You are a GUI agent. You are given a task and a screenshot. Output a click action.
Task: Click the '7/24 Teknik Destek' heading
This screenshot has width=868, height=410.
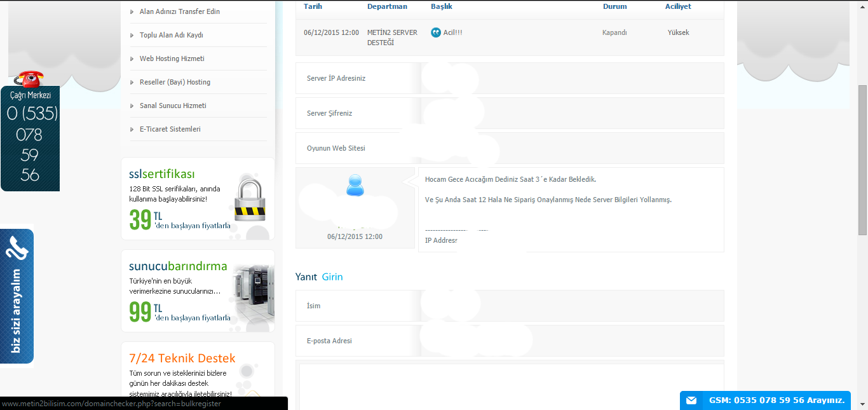pos(182,359)
